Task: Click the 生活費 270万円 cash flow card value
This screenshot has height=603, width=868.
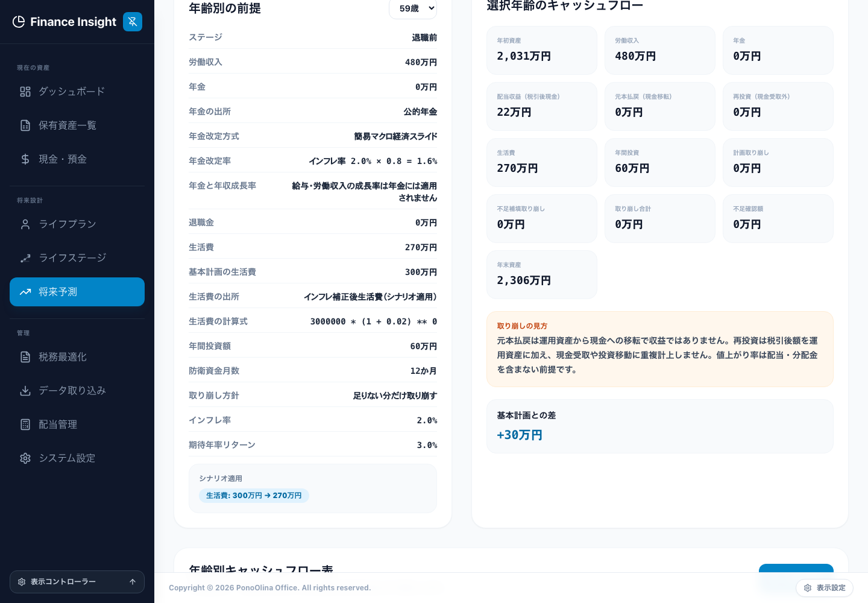Action: coord(517,168)
